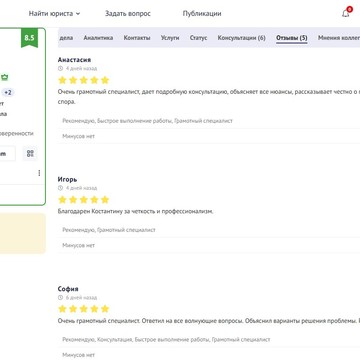The image size is (360, 360).
Task: Click Минусов нет under Anastasia's review
Action: click(x=78, y=136)
